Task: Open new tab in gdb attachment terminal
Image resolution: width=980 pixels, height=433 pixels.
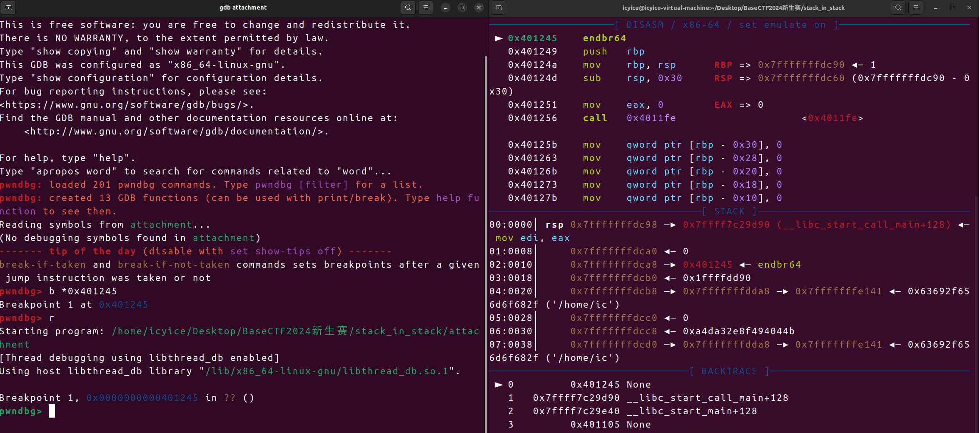Action: 8,7
